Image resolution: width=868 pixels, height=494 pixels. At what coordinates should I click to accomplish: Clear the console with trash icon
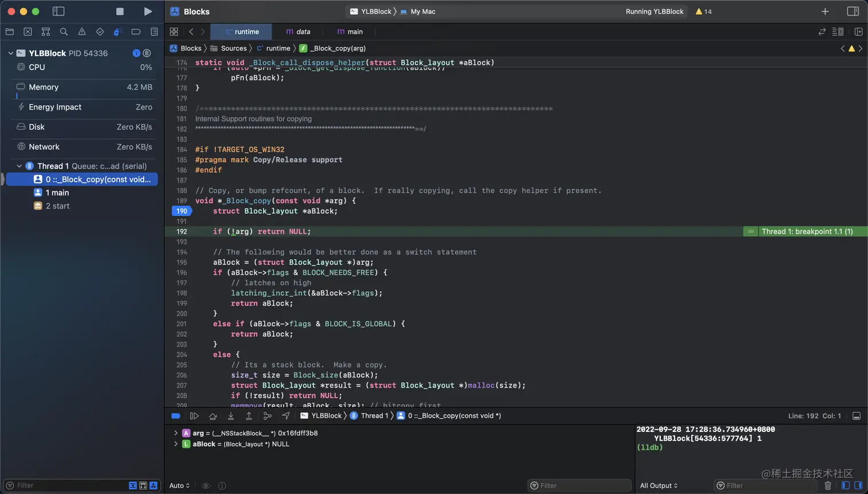[x=827, y=486]
